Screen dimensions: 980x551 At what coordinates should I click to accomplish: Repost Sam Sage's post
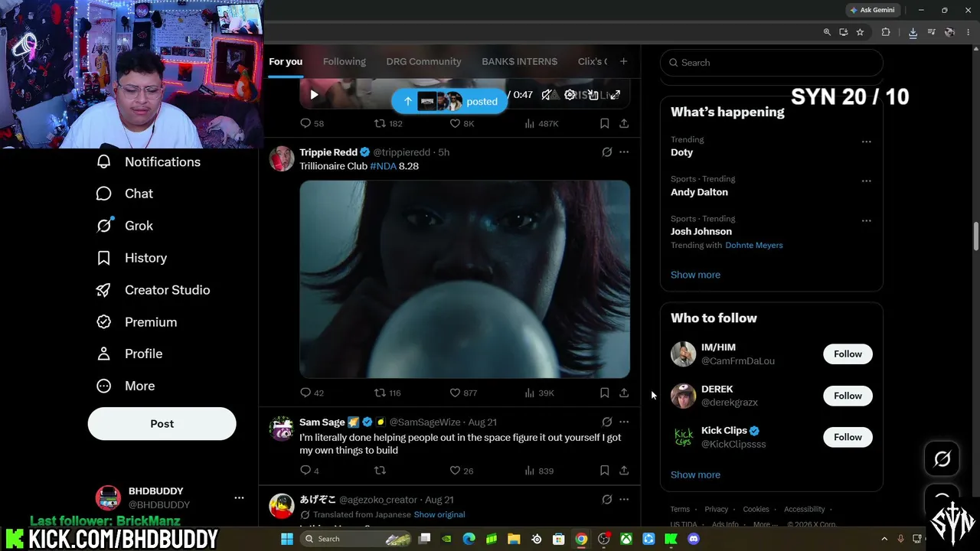point(380,471)
